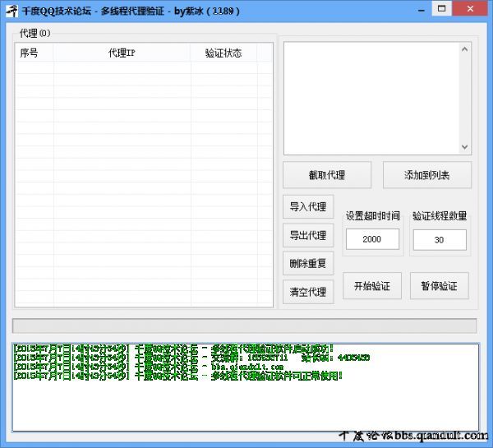The image size is (493, 448).
Task: Sort by the 序号 column header
Action: click(x=34, y=53)
